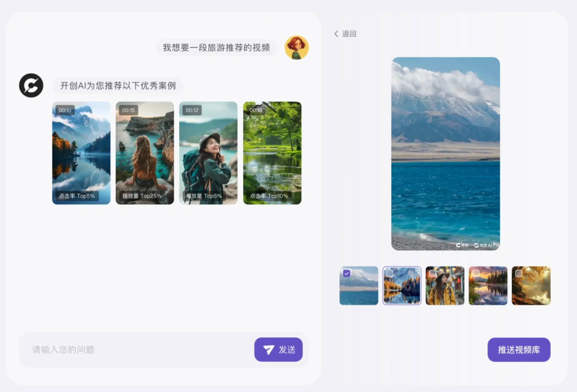
Task: Click the red-haired user avatar
Action: pos(297,48)
